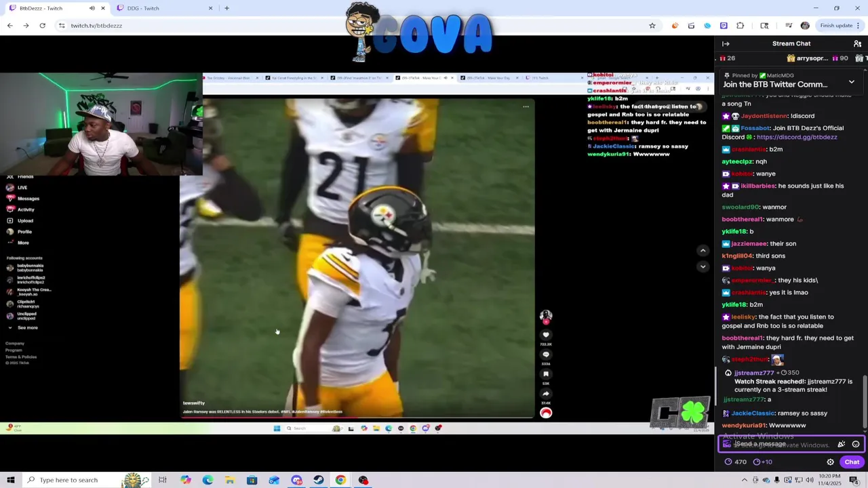868x488 pixels.
Task: Open File Explorer from the taskbar
Action: pos(230,480)
